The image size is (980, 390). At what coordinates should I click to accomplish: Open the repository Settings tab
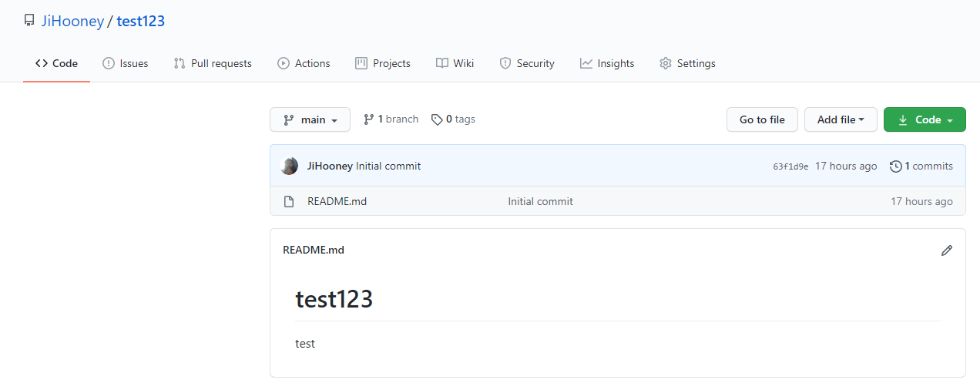[687, 63]
